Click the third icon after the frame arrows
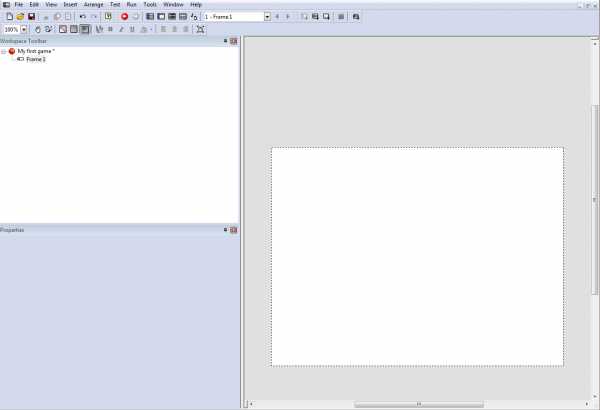This screenshot has height=410, width=600. pyautogui.click(x=326, y=16)
